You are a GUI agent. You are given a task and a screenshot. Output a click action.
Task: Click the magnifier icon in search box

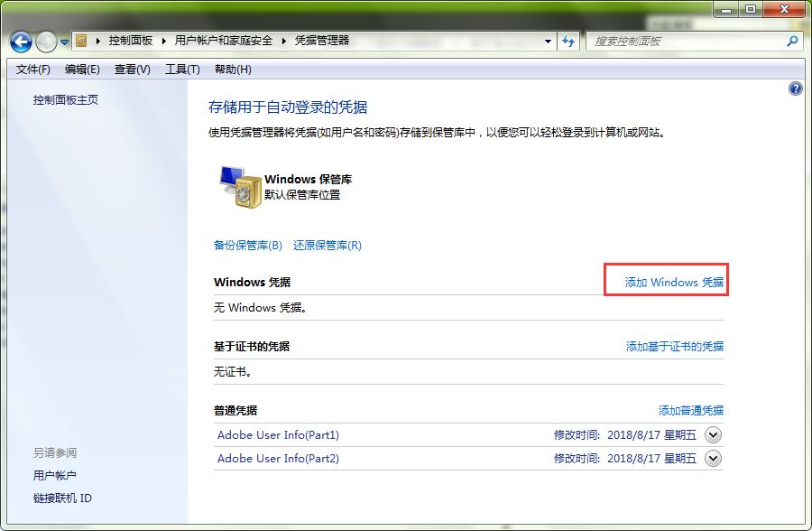click(x=791, y=41)
